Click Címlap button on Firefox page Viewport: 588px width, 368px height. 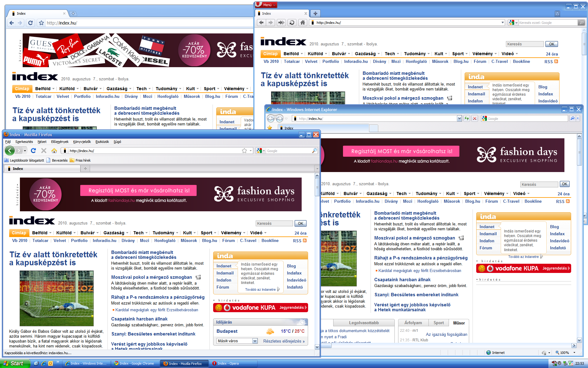click(x=19, y=233)
